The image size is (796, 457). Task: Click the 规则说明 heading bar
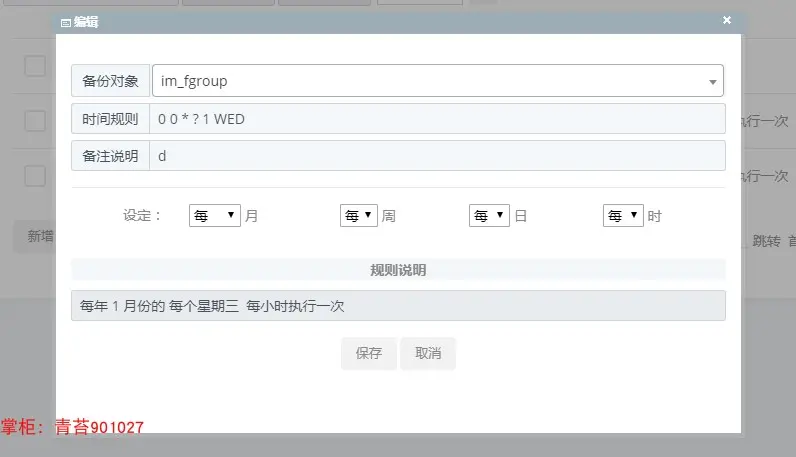(398, 270)
